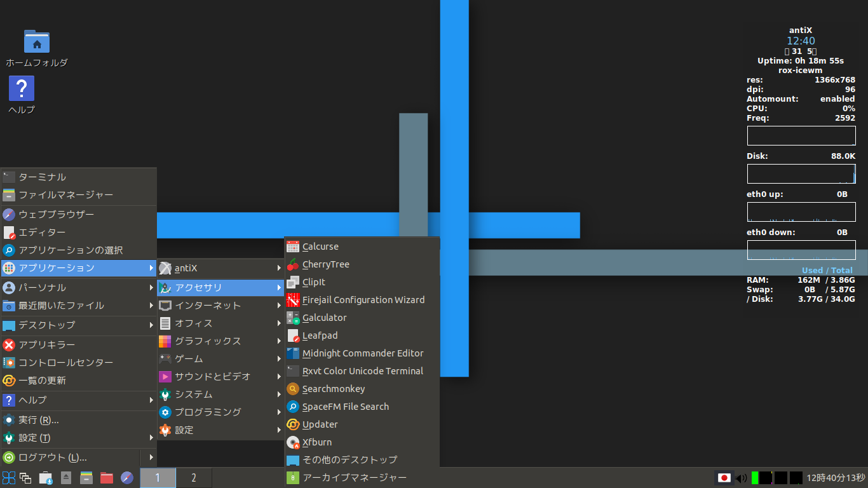Open the ホームフォルダ desktop icon
868x488 pixels.
(x=37, y=48)
